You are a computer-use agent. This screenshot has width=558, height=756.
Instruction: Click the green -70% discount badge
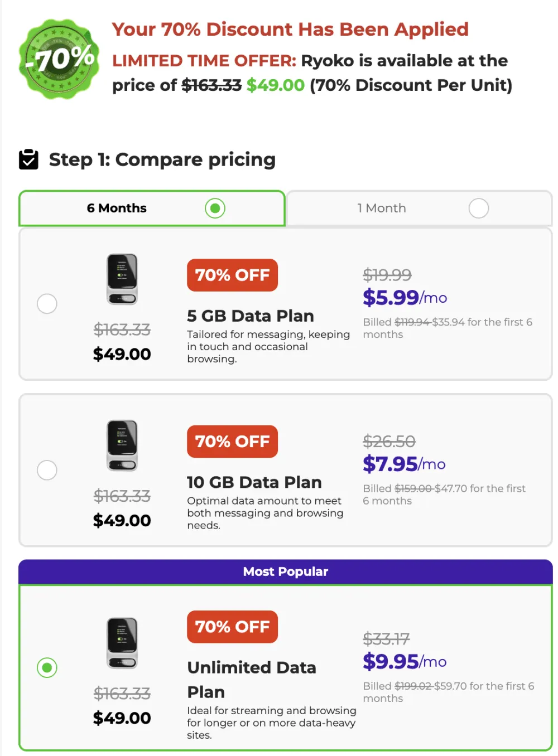(59, 59)
